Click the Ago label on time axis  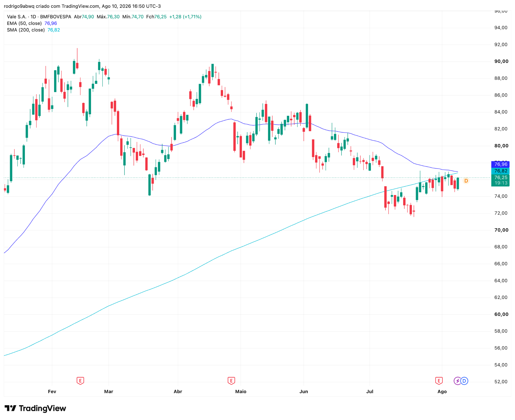442,392
